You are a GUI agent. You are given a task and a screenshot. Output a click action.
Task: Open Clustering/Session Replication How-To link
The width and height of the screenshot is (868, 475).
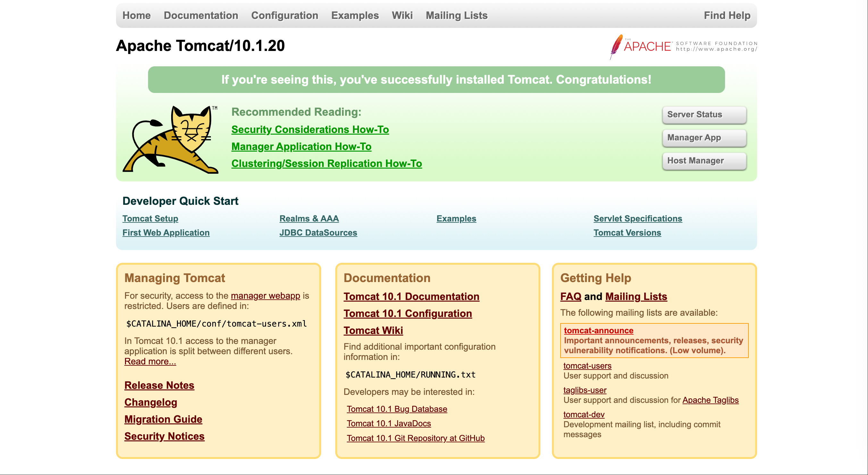coord(327,164)
